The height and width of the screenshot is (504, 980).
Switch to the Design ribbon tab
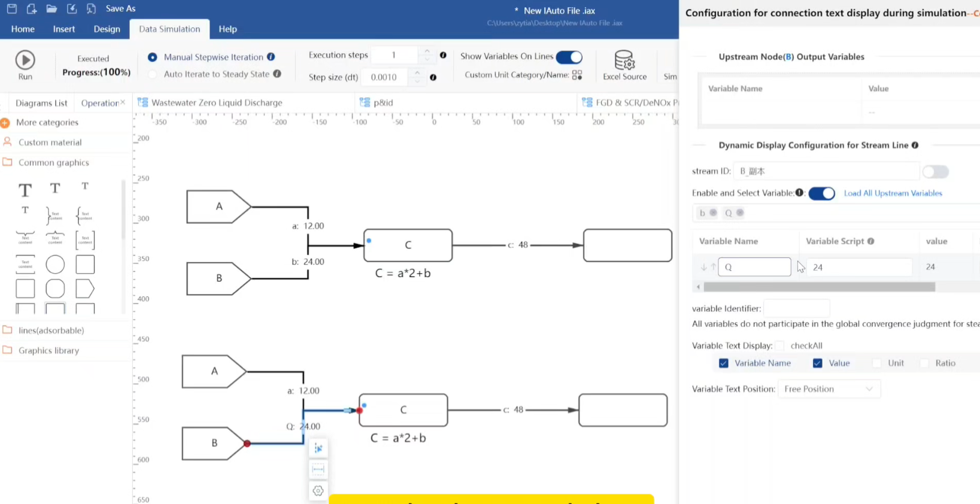tap(107, 29)
